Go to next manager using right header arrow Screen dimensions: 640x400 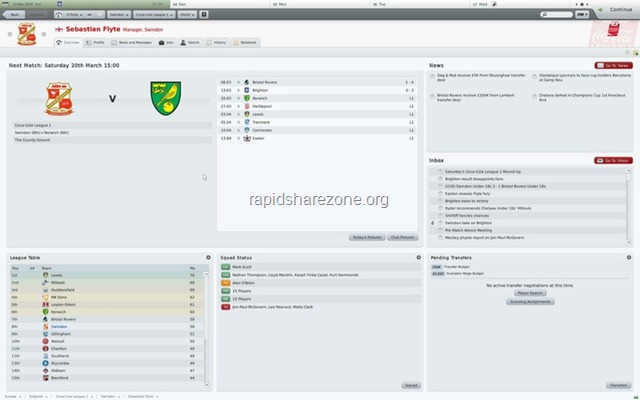44,34
